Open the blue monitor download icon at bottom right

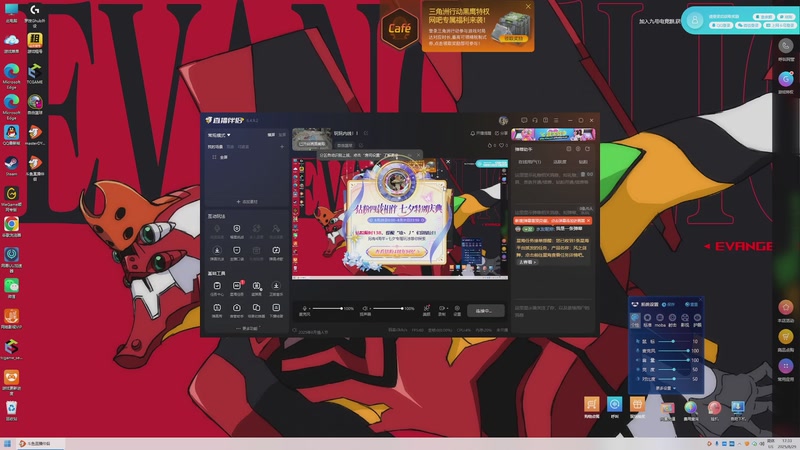tap(737, 409)
